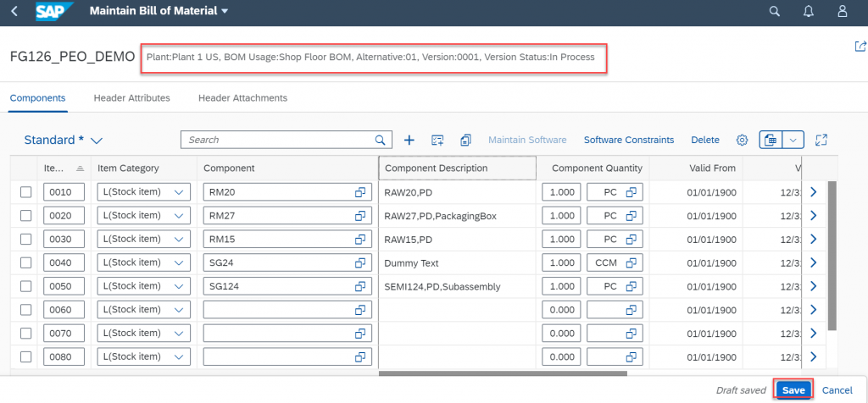
Task: Enter full screen with the expand arrows icon
Action: [821, 140]
